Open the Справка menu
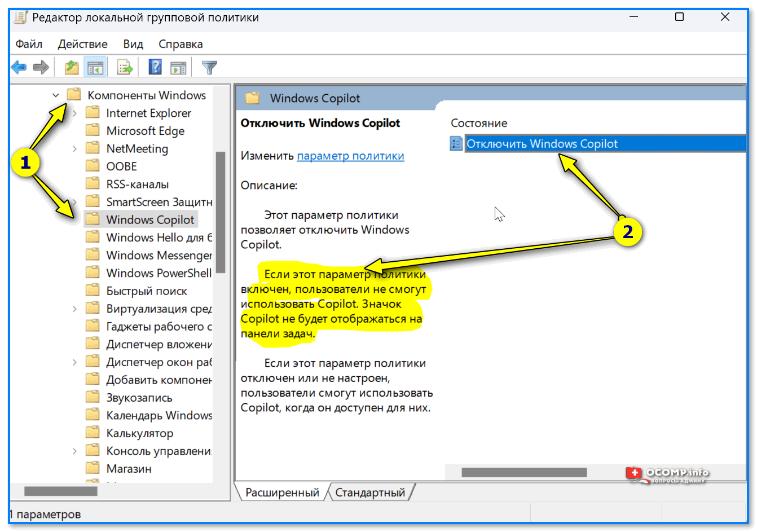 (181, 44)
